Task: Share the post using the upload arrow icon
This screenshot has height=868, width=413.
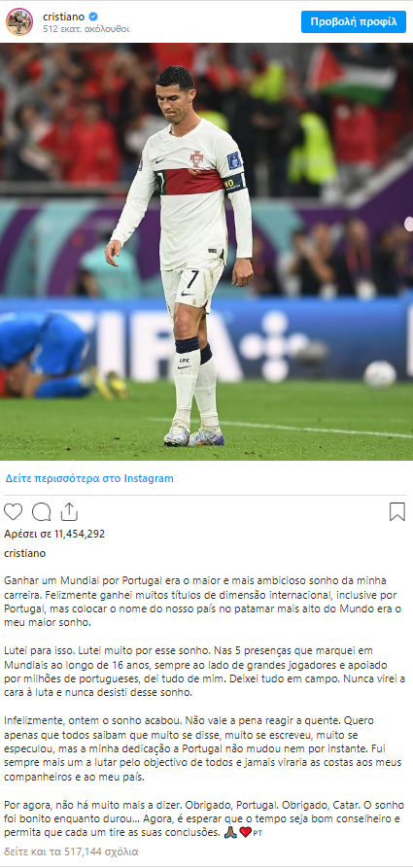Action: coord(69,512)
